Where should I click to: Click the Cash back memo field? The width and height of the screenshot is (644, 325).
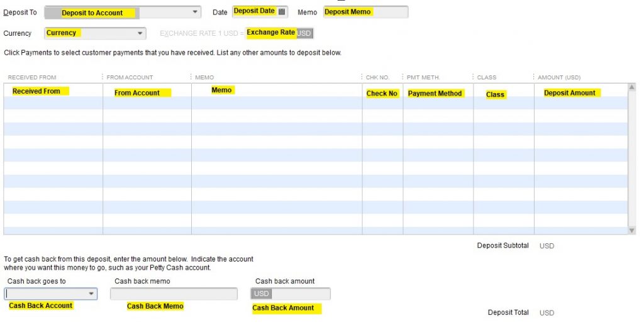pos(174,294)
